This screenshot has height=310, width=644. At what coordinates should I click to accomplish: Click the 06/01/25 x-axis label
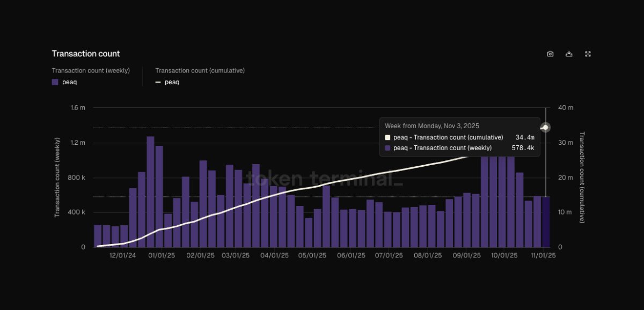[x=350, y=255]
